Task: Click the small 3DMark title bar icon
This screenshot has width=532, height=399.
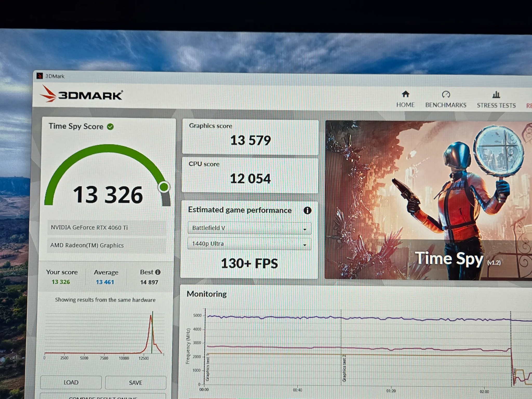Action: (x=40, y=76)
